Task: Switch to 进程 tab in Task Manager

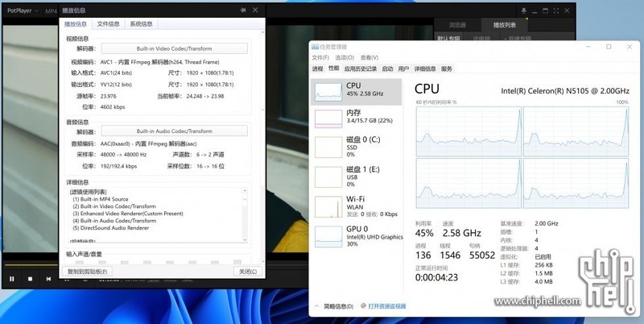Action: point(317,69)
